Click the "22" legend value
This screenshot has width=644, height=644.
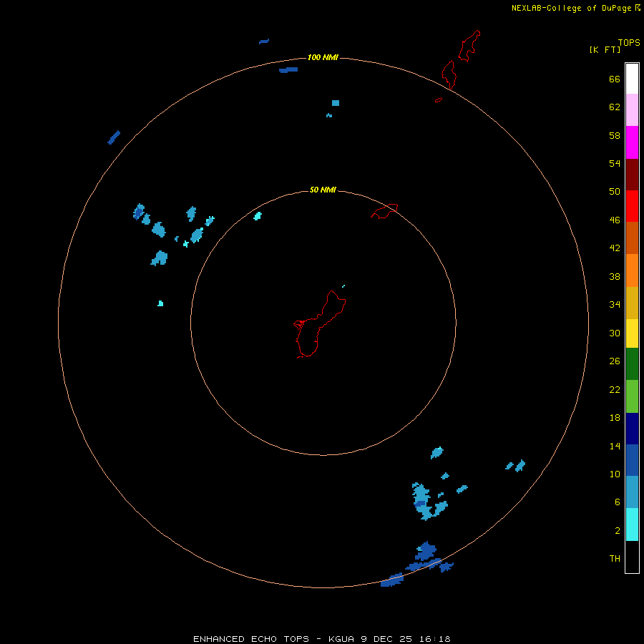tap(615, 390)
